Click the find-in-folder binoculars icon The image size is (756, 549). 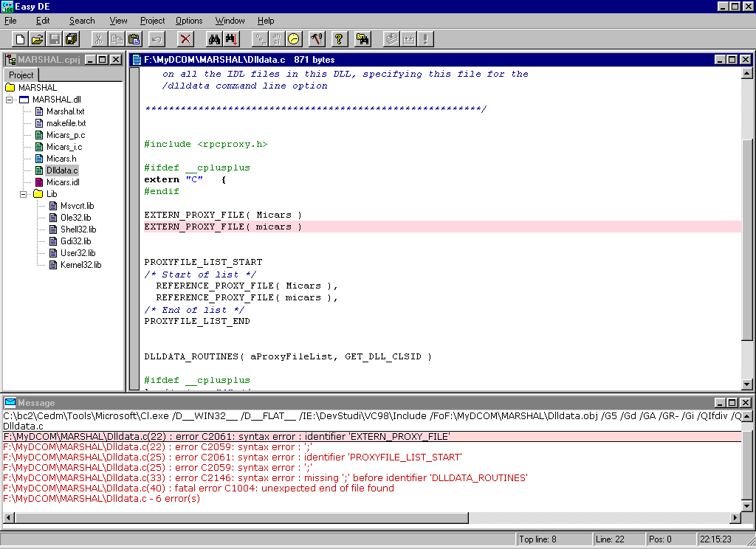tap(362, 39)
